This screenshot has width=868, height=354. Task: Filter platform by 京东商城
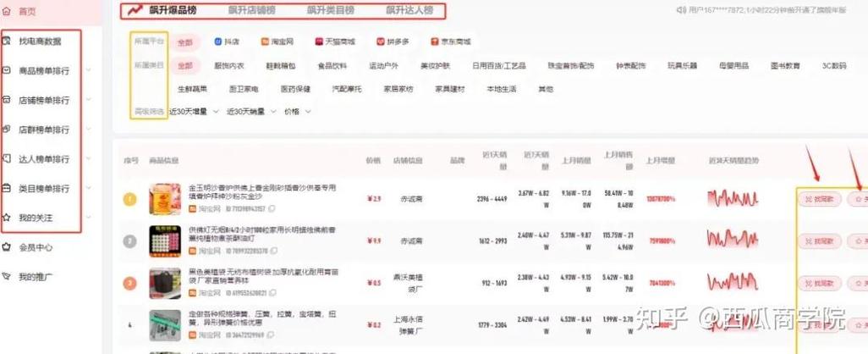(x=451, y=41)
